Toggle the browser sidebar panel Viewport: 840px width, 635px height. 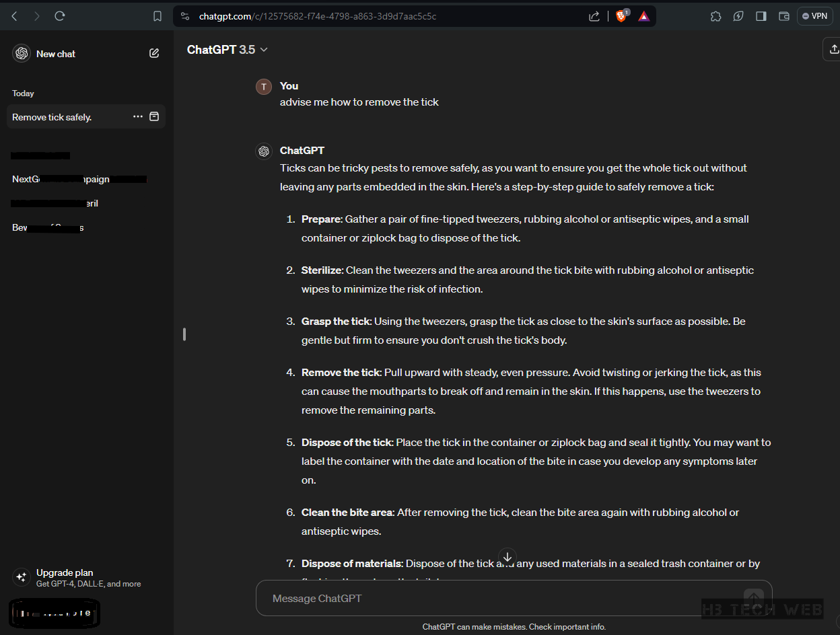coord(761,16)
